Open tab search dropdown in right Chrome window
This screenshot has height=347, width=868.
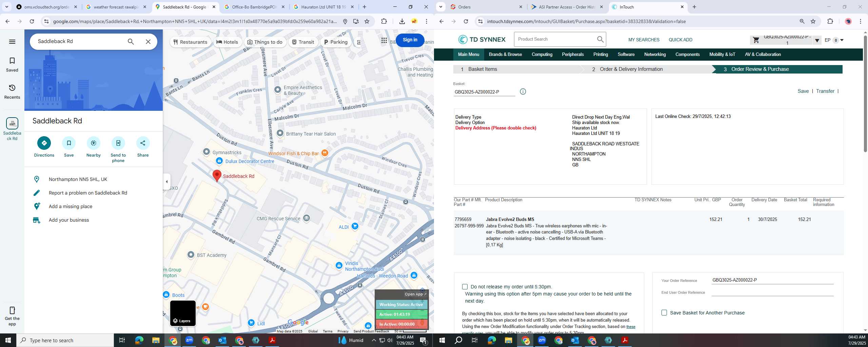pyautogui.click(x=440, y=7)
